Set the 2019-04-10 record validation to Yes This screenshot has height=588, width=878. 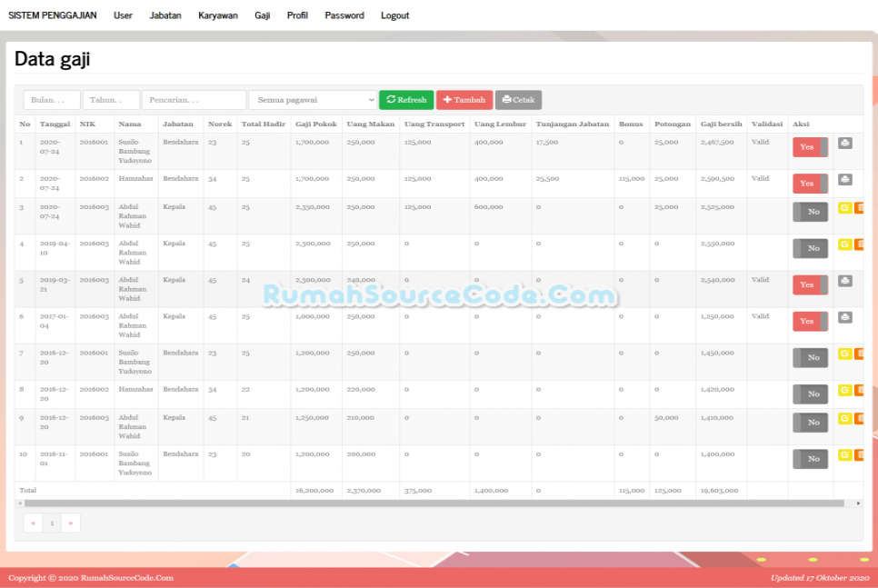tap(810, 247)
